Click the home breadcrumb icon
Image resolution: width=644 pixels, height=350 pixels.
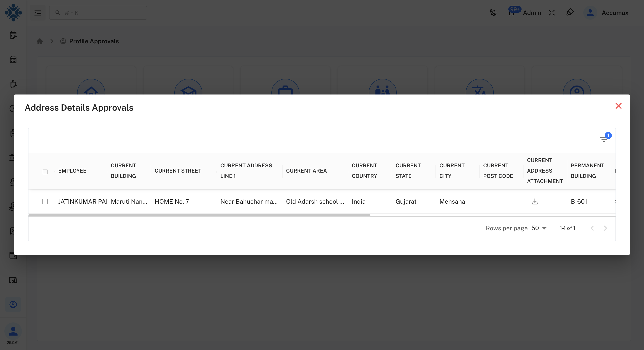click(40, 41)
